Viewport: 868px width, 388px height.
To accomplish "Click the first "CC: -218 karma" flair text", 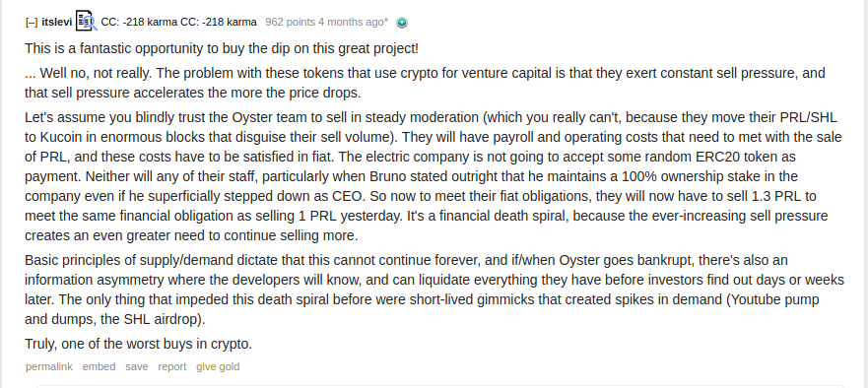I will [139, 22].
